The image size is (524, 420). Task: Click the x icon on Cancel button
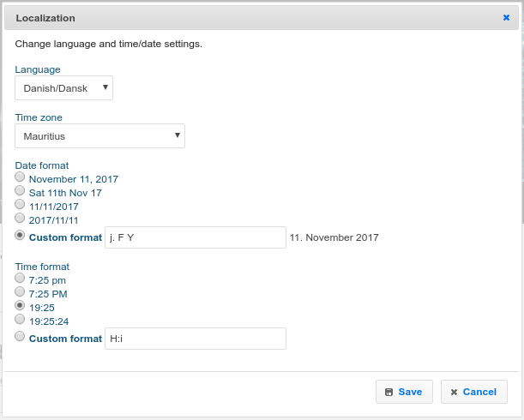point(454,392)
